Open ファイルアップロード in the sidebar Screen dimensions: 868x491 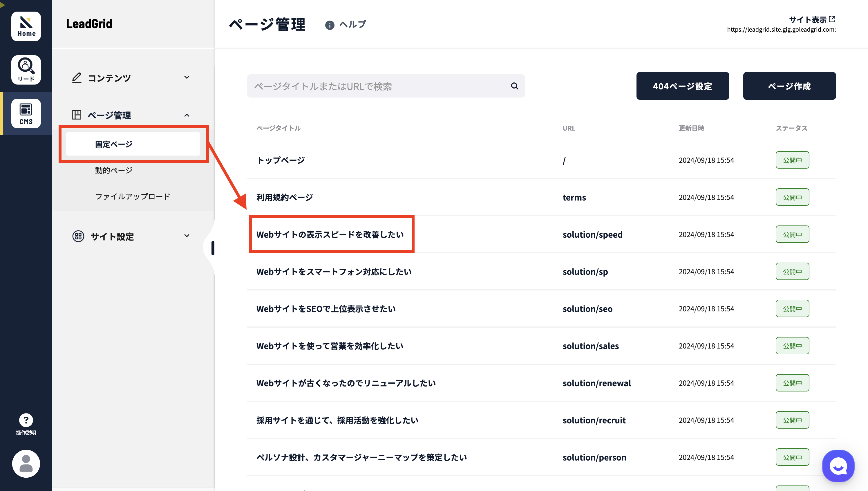[x=133, y=196]
